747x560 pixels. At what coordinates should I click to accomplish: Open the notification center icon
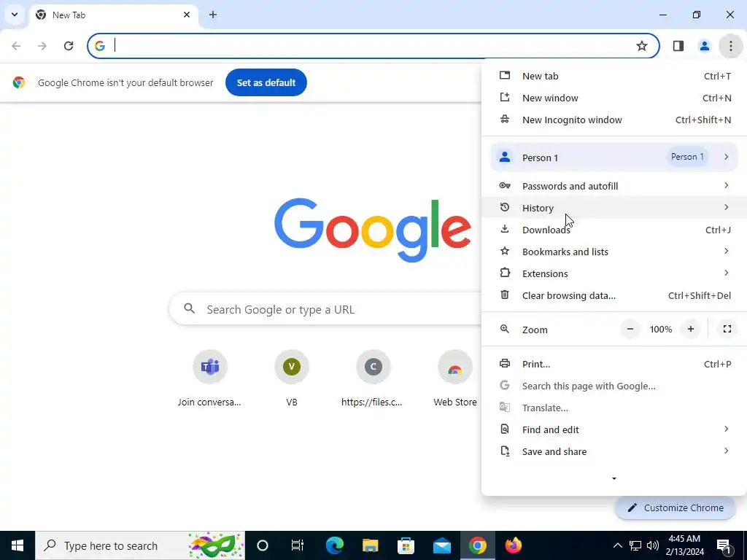coord(724,545)
